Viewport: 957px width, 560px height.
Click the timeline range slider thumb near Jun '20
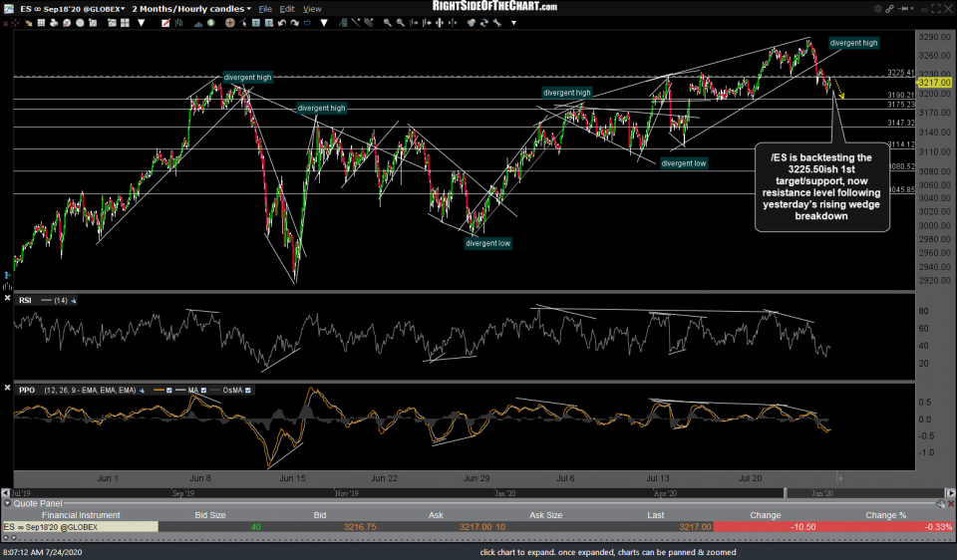click(786, 493)
